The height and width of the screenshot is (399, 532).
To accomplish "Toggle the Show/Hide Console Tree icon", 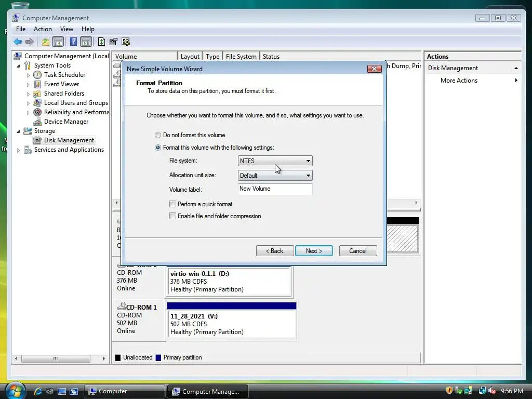I will pos(58,42).
